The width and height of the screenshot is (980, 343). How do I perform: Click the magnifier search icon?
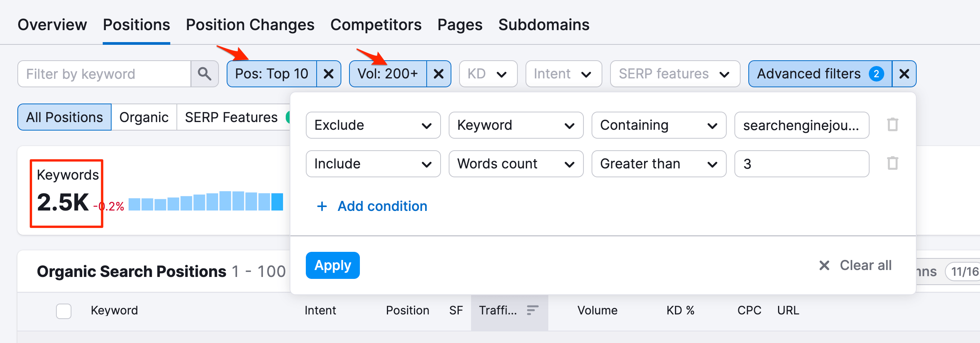204,74
